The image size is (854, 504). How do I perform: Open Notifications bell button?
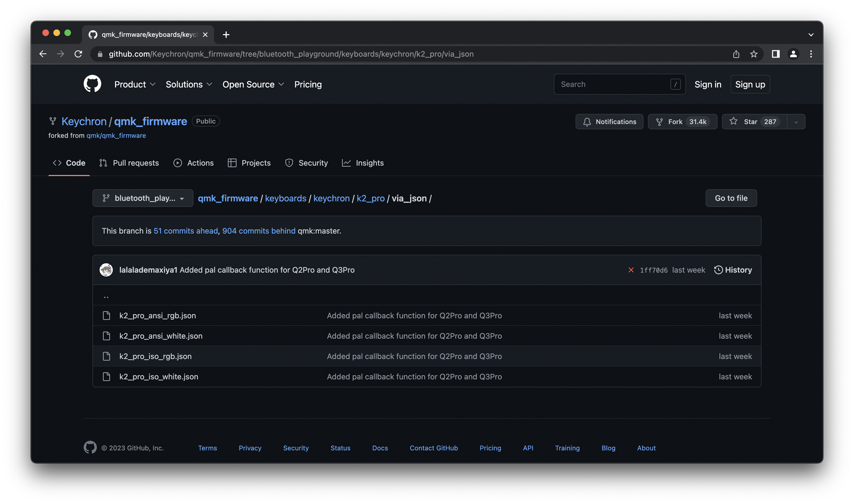[609, 122]
